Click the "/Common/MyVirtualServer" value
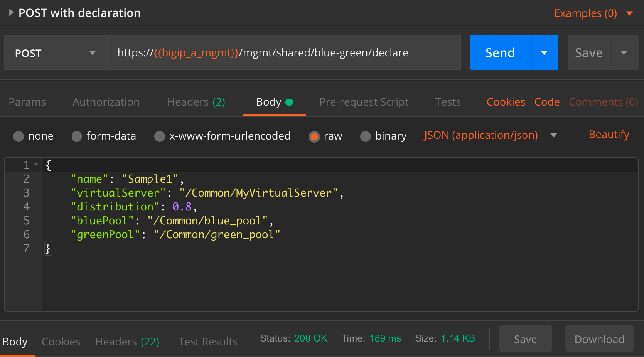Viewport: 644px width, 357px height. 259,193
